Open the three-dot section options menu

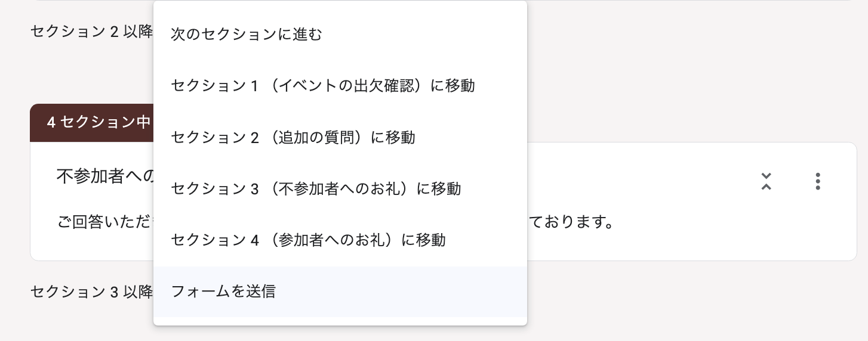pyautogui.click(x=817, y=181)
